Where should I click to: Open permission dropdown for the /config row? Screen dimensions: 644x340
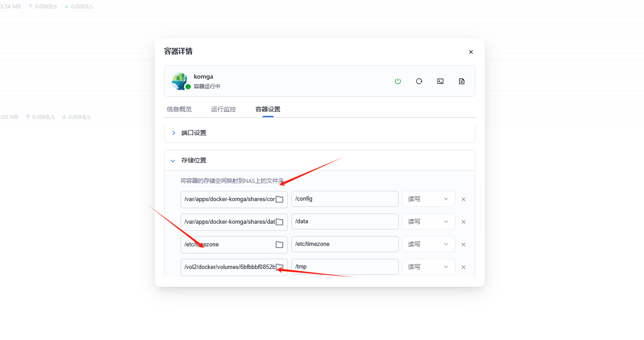[x=429, y=199]
